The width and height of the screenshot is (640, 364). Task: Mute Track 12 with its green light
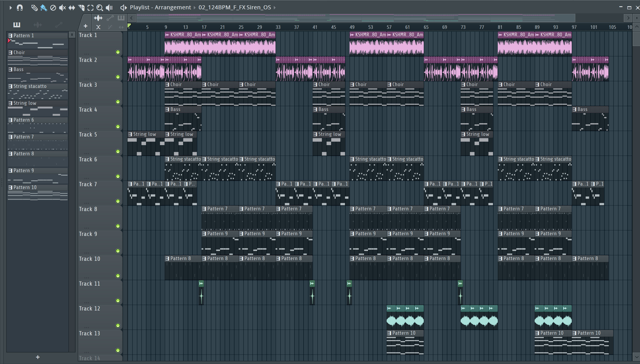point(118,326)
